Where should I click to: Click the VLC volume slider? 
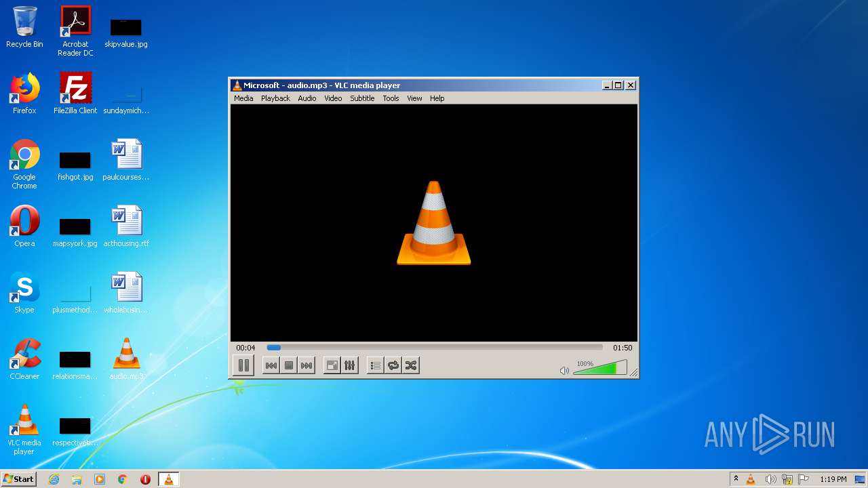click(600, 368)
